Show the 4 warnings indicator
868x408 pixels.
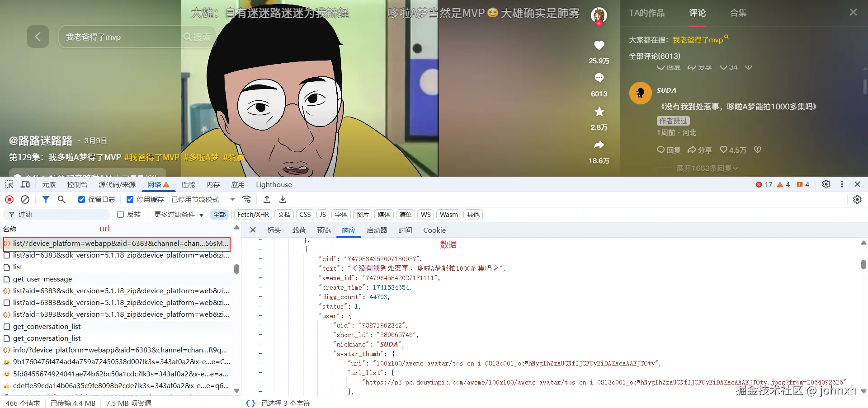(783, 184)
